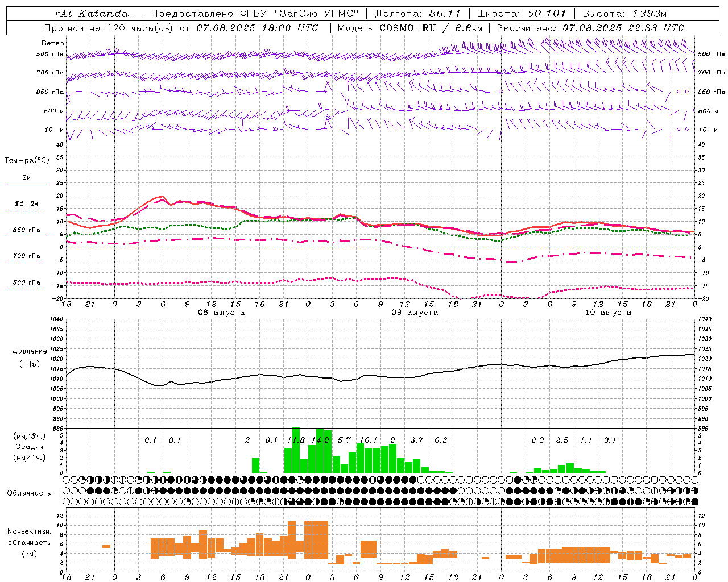Screen dimensions: 728x582
Task: Click the Облачность cloud cover label
Action: 29,493
